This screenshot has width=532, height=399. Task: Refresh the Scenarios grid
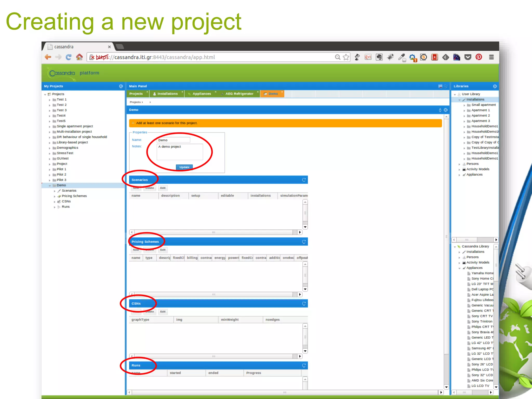click(304, 180)
